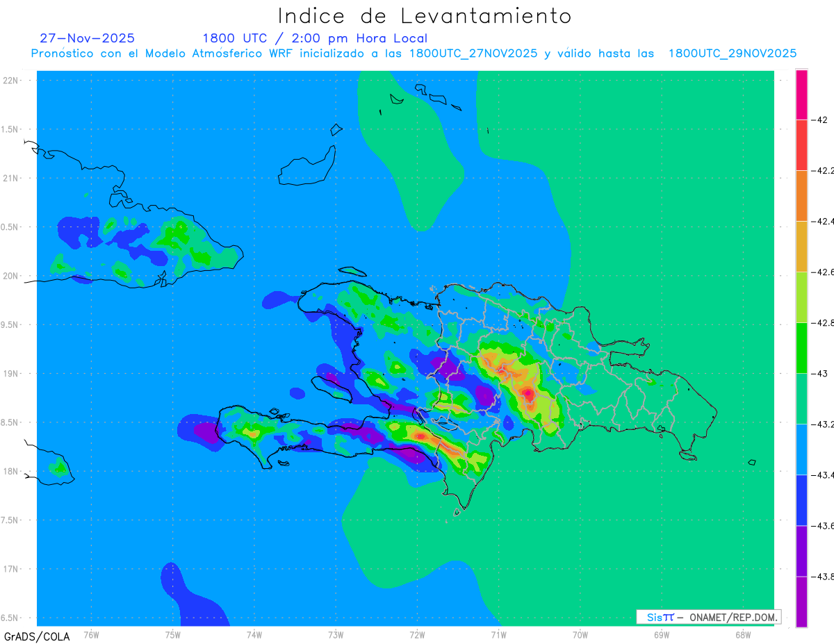Click the '19N' latitude label
The width and height of the screenshot is (834, 644).
[11, 373]
